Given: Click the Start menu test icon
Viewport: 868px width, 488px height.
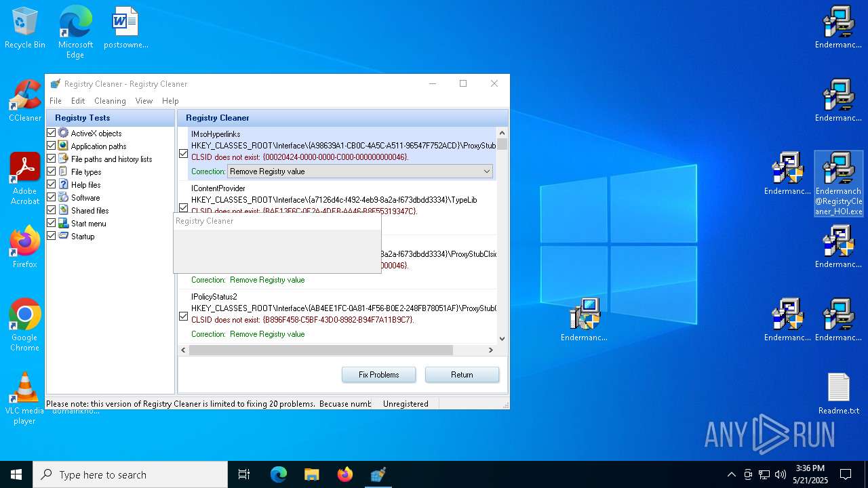Looking at the screenshot, I should [63, 223].
